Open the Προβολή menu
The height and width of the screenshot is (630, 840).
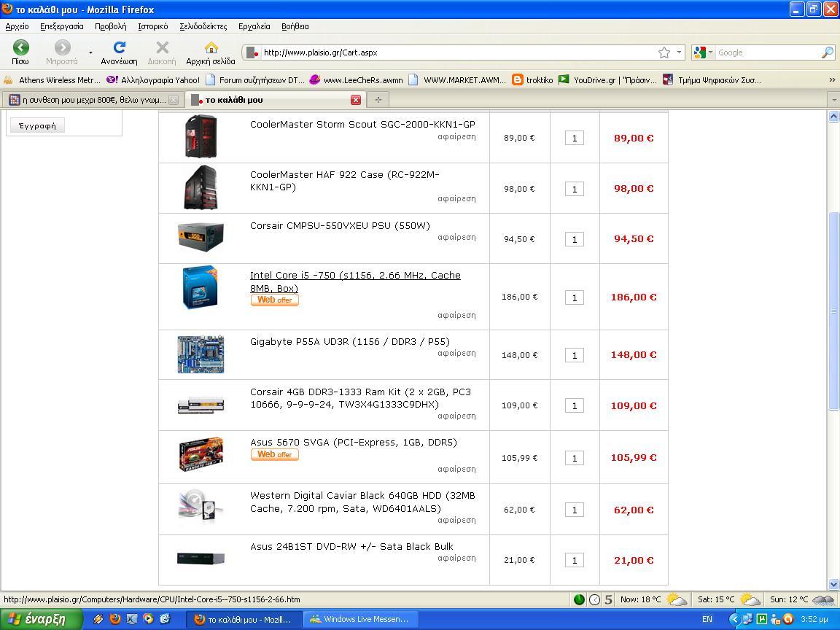point(110,26)
